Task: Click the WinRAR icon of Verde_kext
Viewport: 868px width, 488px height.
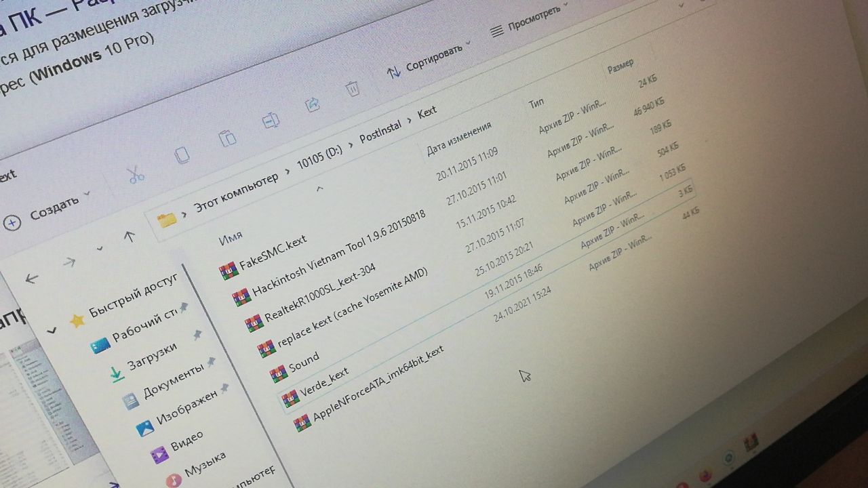Action: pyautogui.click(x=290, y=399)
